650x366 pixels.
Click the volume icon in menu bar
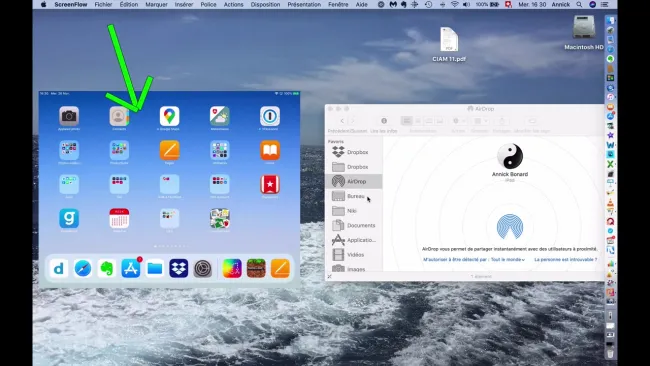[466, 5]
